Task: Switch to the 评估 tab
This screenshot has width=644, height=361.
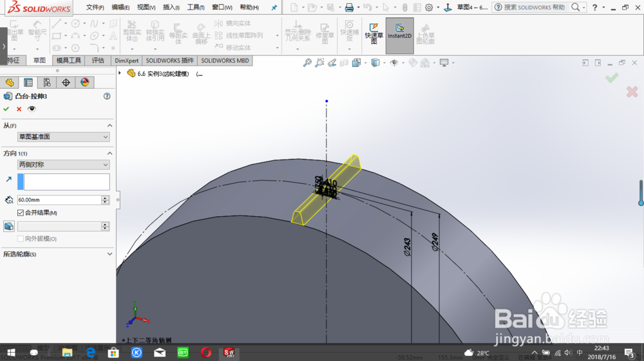Action: [98, 60]
